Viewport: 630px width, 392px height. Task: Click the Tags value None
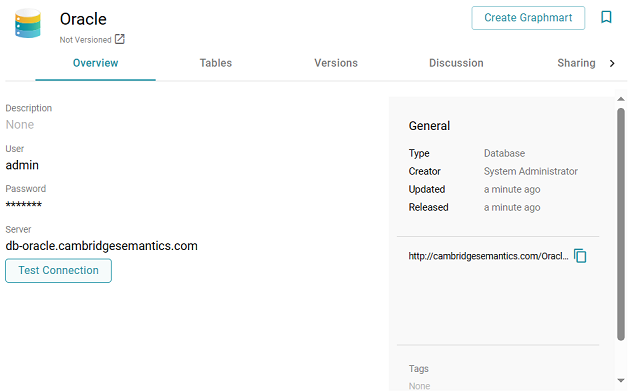tap(419, 386)
